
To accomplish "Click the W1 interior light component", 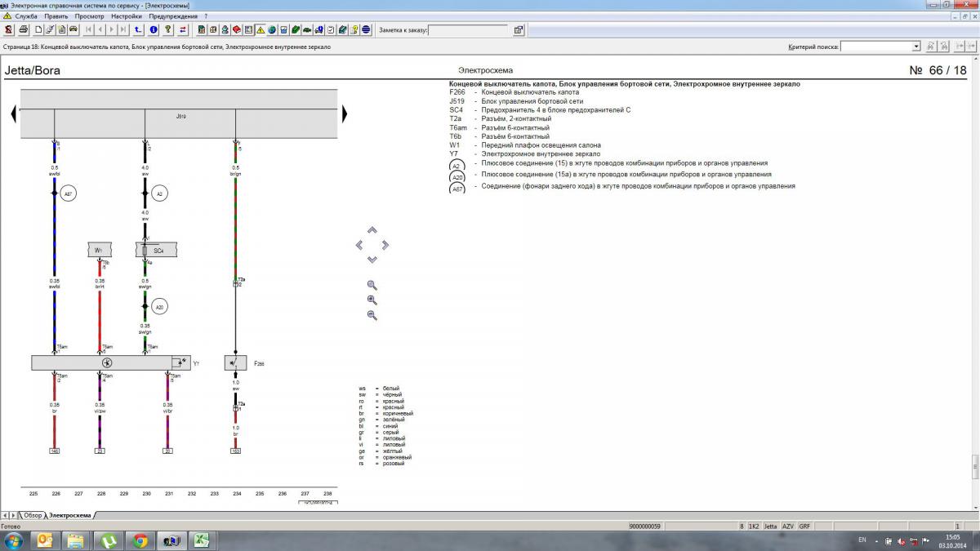I will 99,251.
